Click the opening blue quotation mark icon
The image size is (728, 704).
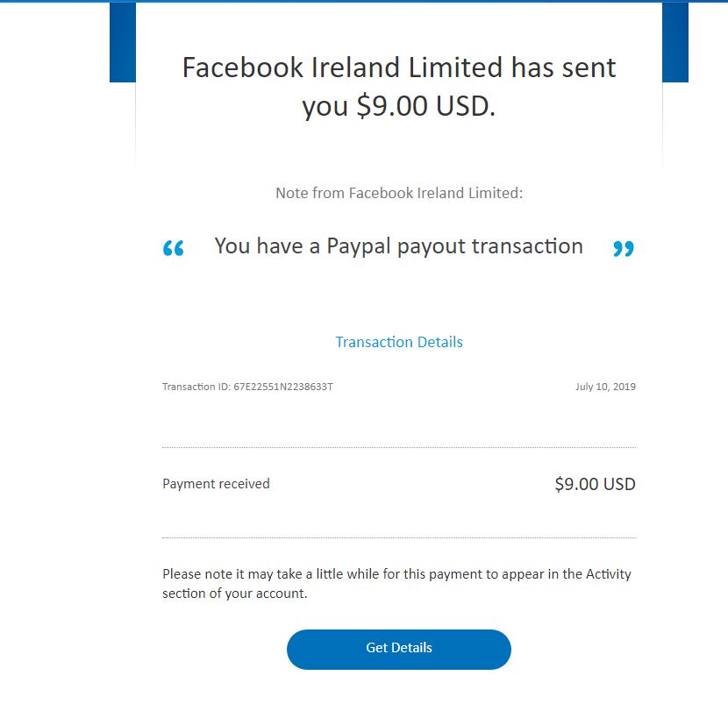pos(174,249)
